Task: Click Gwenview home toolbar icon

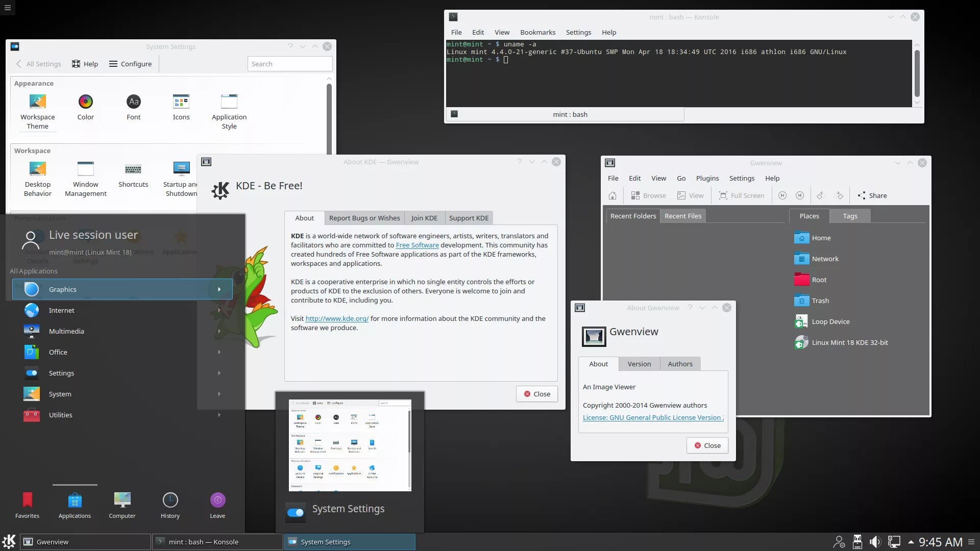Action: click(x=612, y=195)
